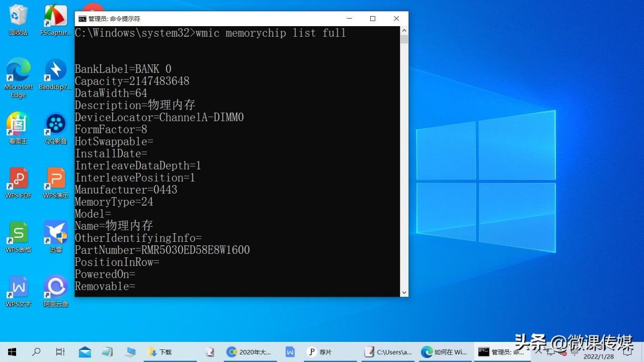Open Task View from the taskbar
This screenshot has height=362, width=644.
coord(60,352)
